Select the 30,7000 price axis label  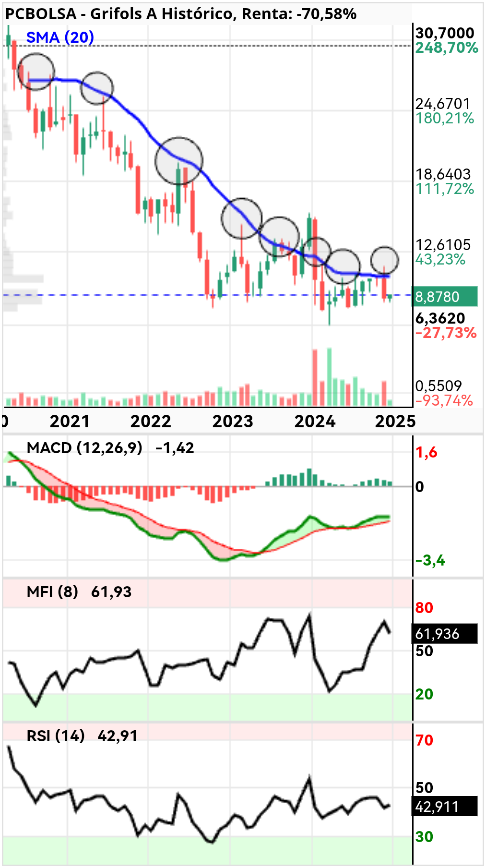pos(445,33)
